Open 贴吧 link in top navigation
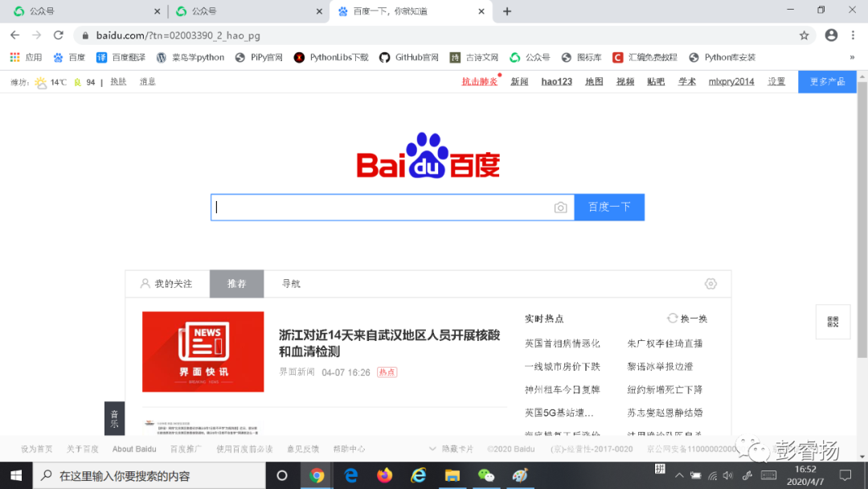868x489 pixels. [x=656, y=81]
